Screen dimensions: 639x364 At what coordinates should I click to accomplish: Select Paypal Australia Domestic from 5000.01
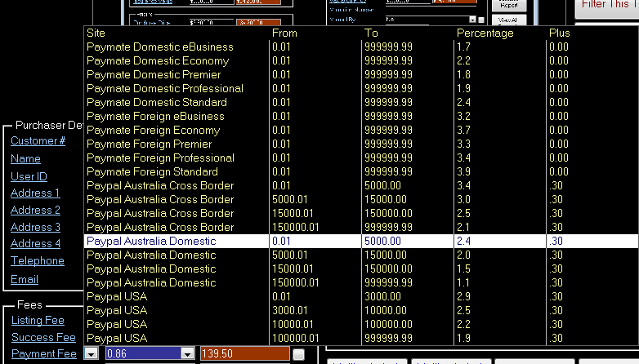tap(361, 255)
